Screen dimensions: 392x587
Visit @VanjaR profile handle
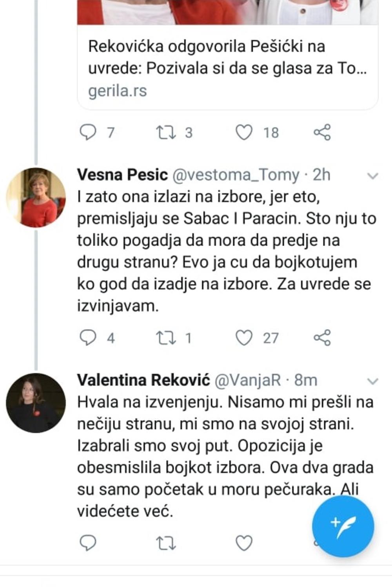coord(248,380)
